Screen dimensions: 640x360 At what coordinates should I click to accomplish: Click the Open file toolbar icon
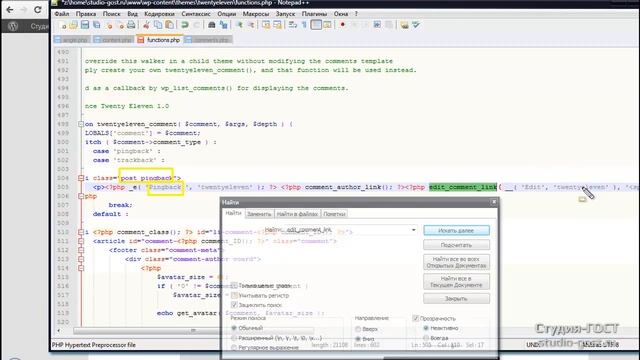point(73,25)
